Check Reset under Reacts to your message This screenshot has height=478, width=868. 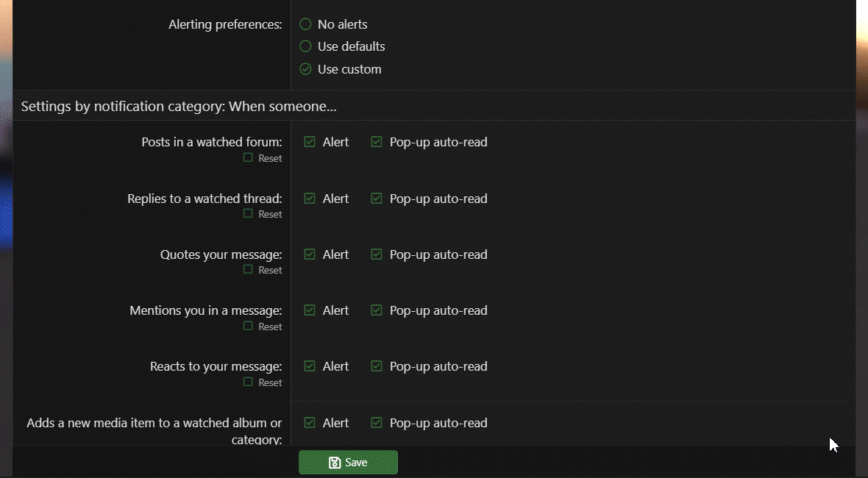(x=249, y=382)
